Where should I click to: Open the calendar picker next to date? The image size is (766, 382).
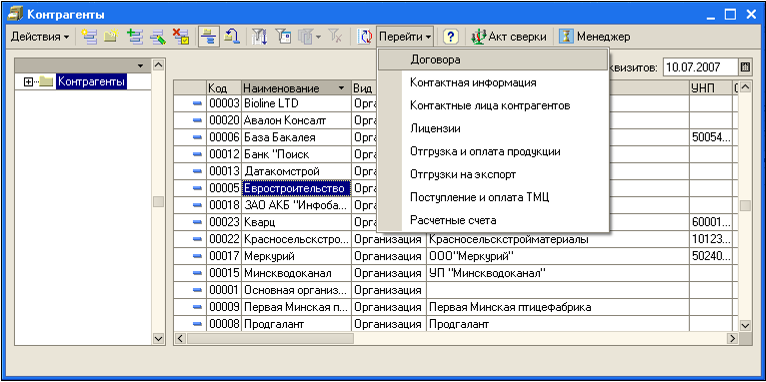pos(745,67)
